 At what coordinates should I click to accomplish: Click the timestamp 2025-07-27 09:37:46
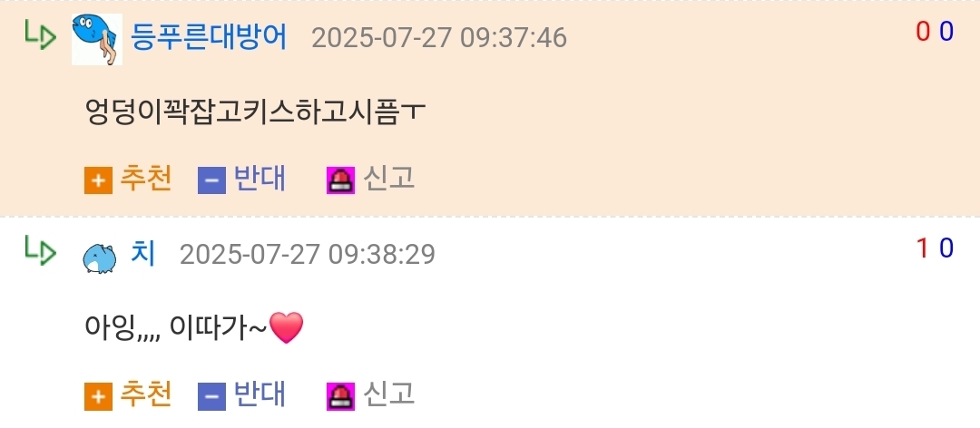(x=439, y=39)
